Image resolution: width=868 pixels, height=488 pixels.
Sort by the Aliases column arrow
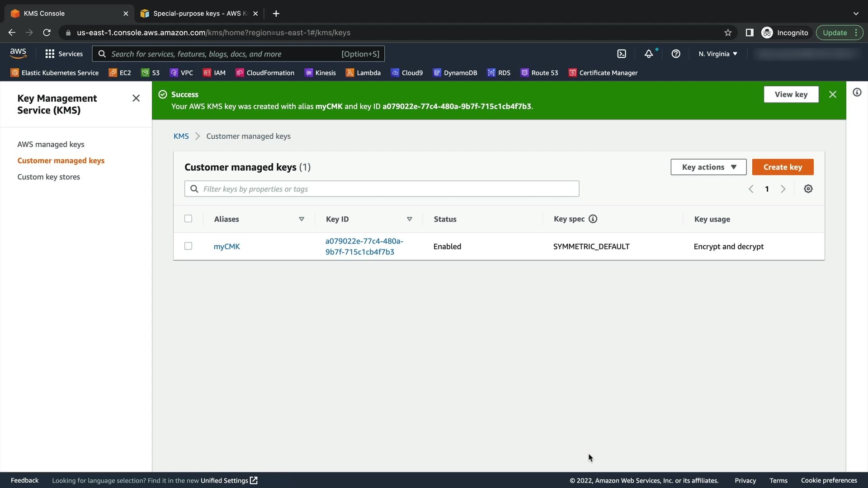pyautogui.click(x=302, y=219)
